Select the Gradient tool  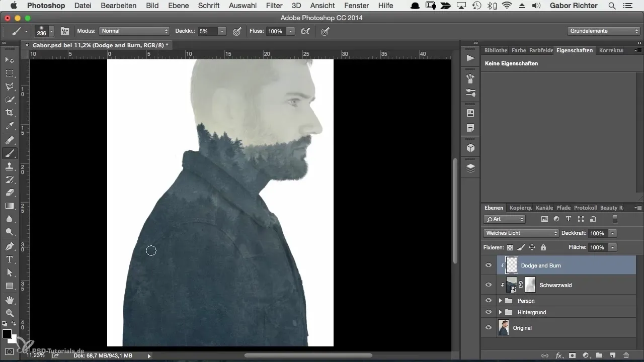10,206
